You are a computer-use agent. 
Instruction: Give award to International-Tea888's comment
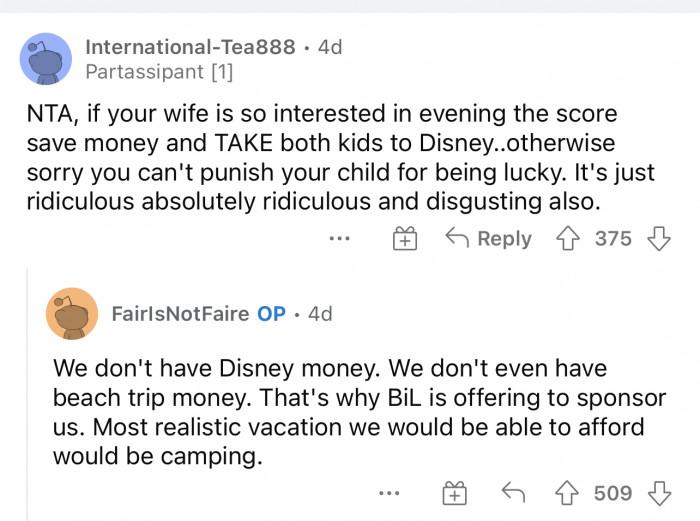coord(404,239)
